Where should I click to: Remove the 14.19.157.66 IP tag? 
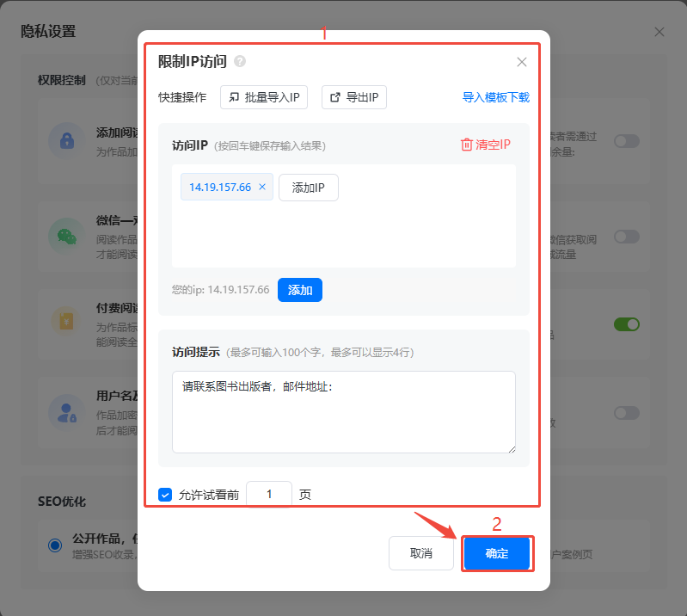click(x=262, y=188)
